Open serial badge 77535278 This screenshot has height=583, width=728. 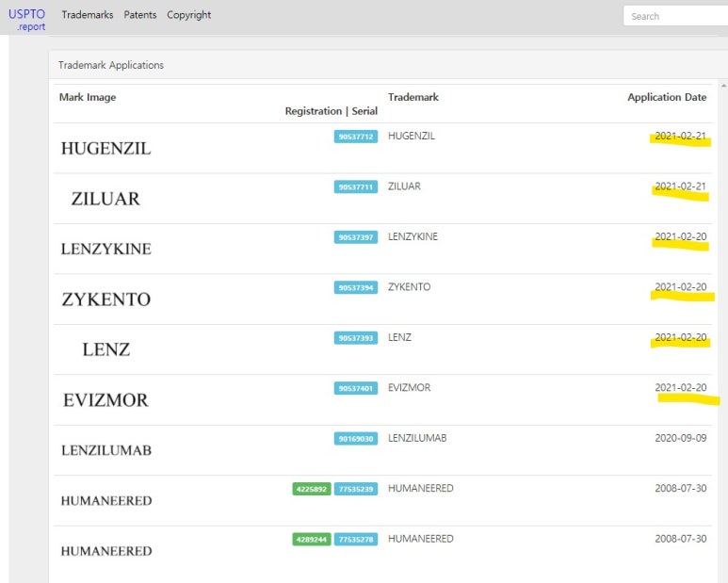click(x=356, y=540)
